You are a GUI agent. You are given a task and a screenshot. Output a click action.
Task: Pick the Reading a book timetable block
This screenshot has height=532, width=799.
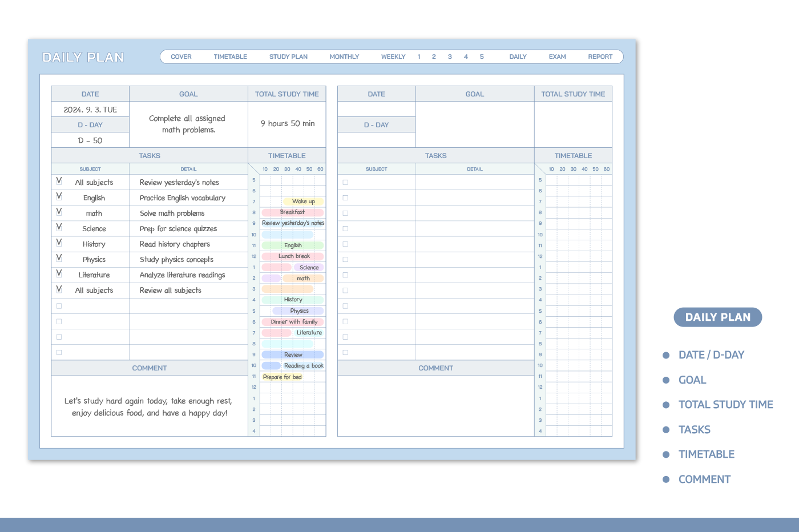(303, 366)
